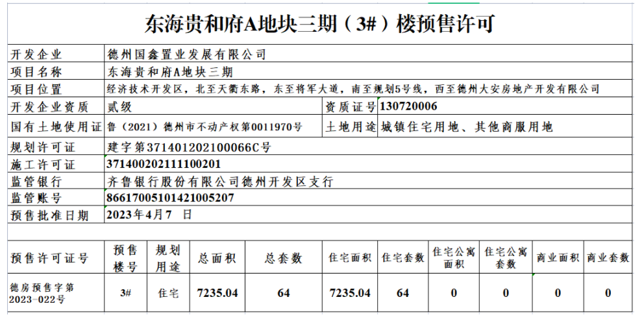Click the 资质证号 number 130720006
The image size is (644, 317).
(x=408, y=107)
